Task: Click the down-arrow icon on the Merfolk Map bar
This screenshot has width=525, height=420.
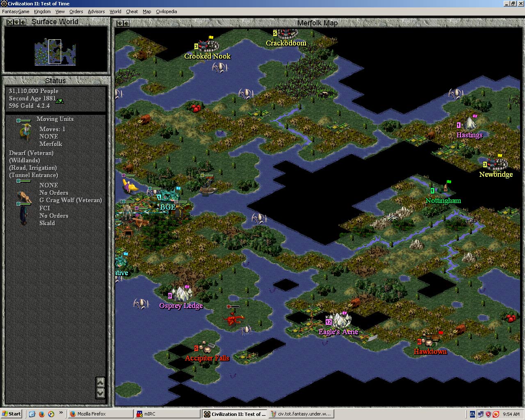Action: (x=119, y=23)
